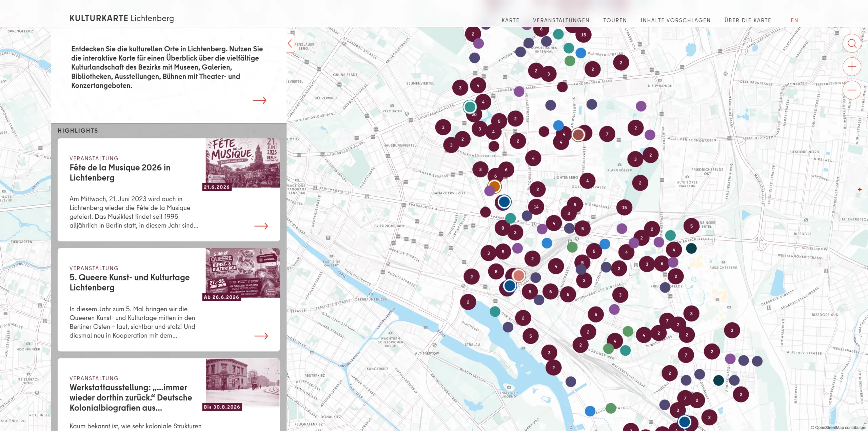Viewport: 868px width, 431px height.
Task: Open the OpenStreetMap contributors link
Action: point(840,428)
